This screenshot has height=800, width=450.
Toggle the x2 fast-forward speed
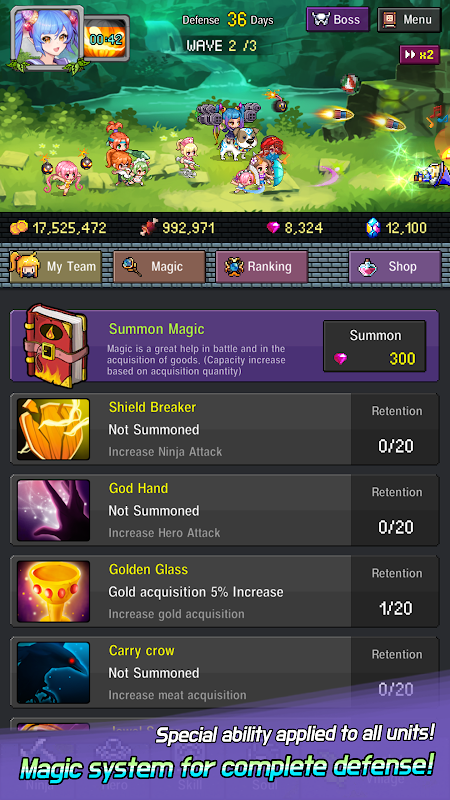pos(419,55)
